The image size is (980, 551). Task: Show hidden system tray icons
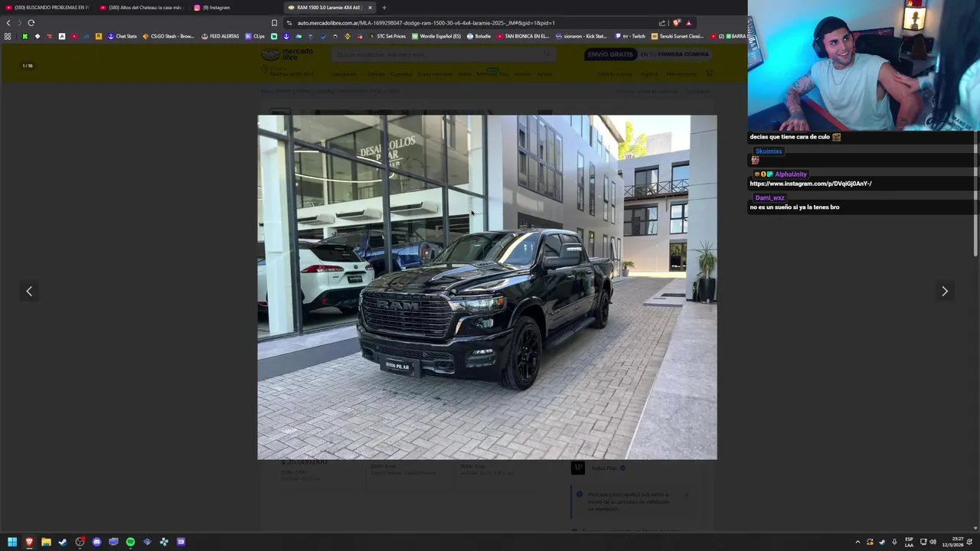(x=857, y=542)
